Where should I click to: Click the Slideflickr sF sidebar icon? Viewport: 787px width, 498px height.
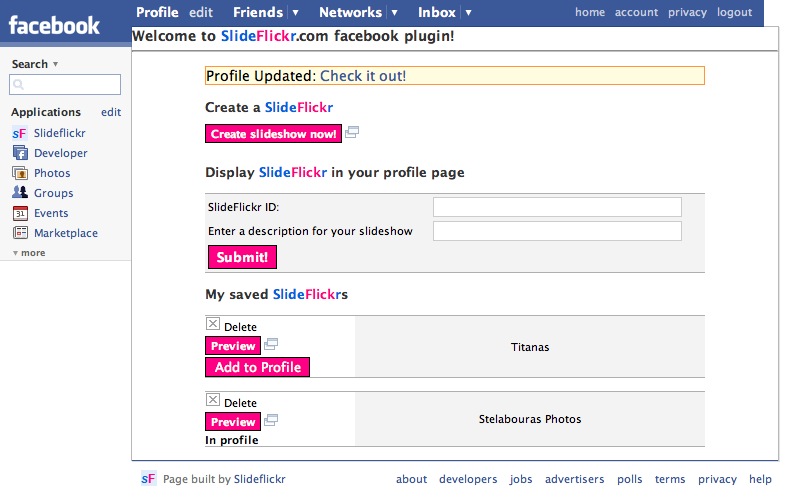coord(19,133)
